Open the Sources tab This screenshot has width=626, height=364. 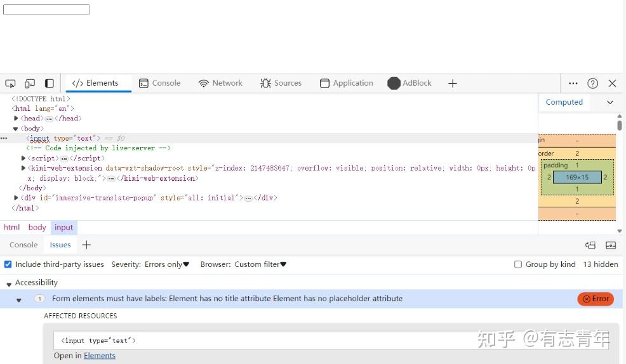coord(281,83)
